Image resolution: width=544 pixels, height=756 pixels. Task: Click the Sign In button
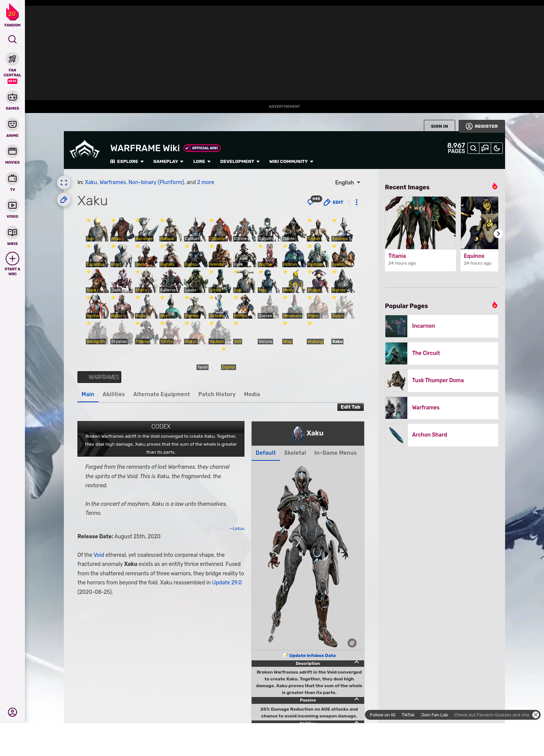439,126
